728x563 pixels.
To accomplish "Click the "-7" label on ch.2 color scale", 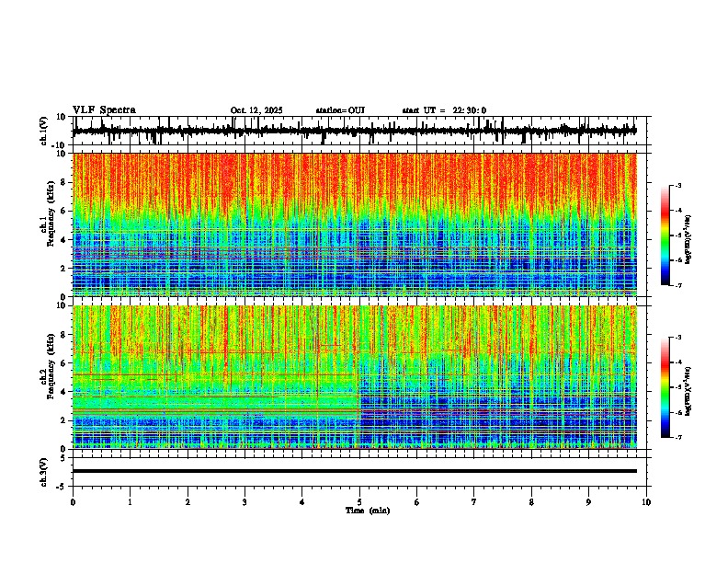I will pos(677,437).
